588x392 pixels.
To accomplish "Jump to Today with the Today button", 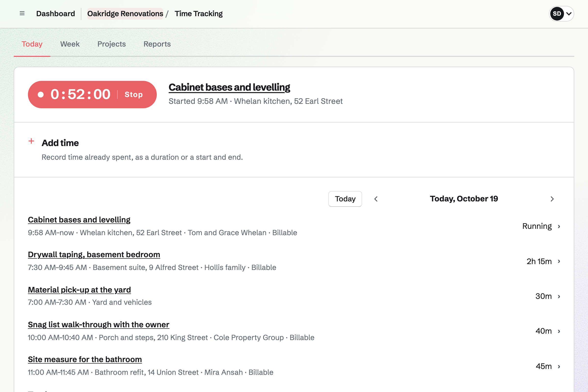I will (345, 199).
